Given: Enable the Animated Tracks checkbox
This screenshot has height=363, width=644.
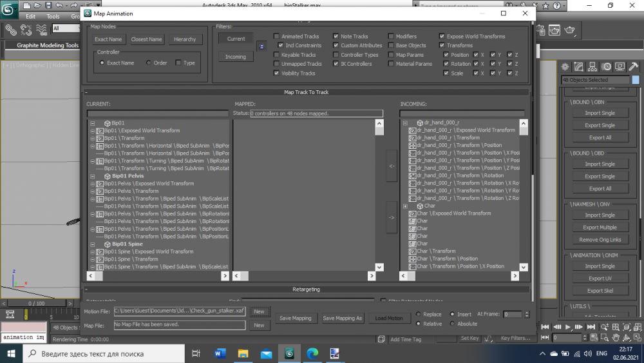Looking at the screenshot, I should coord(277,37).
